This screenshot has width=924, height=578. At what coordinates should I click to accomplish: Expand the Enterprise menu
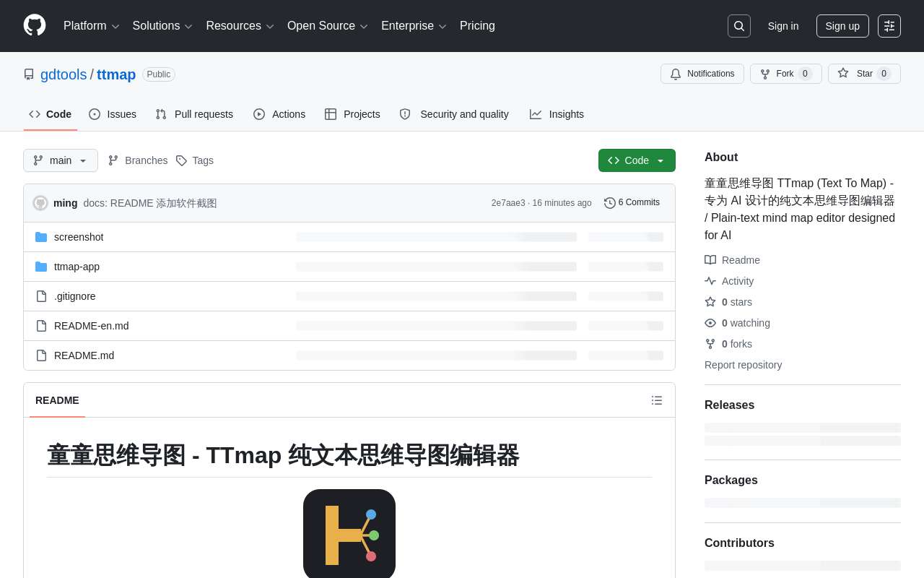coord(414,26)
